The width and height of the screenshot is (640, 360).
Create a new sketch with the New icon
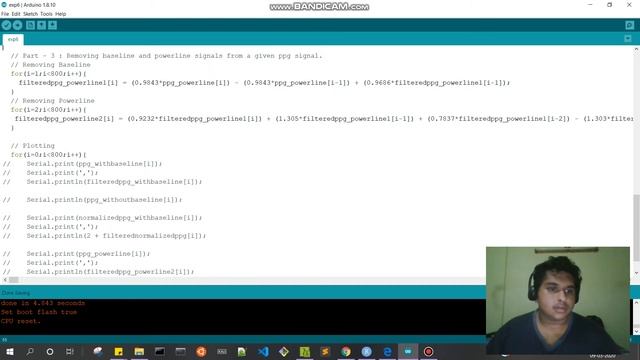30,25
